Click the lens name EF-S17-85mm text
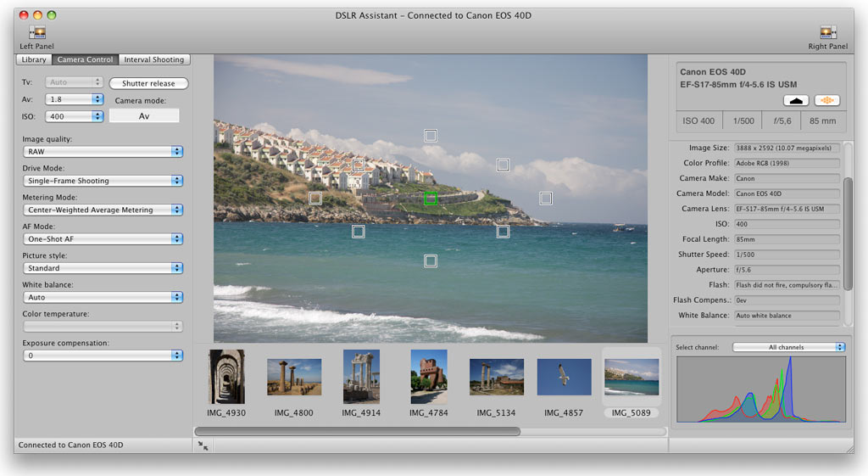Screen dimensions: 868x476 coord(738,85)
